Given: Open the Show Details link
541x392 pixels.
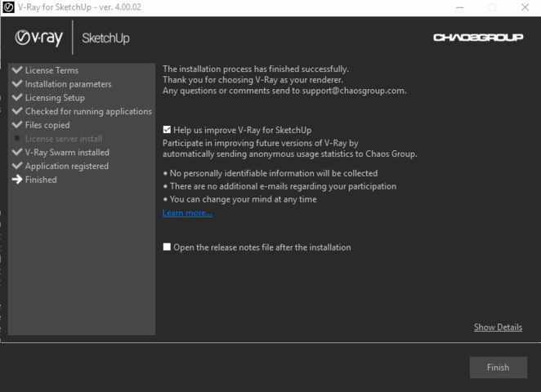Looking at the screenshot, I should click(498, 327).
